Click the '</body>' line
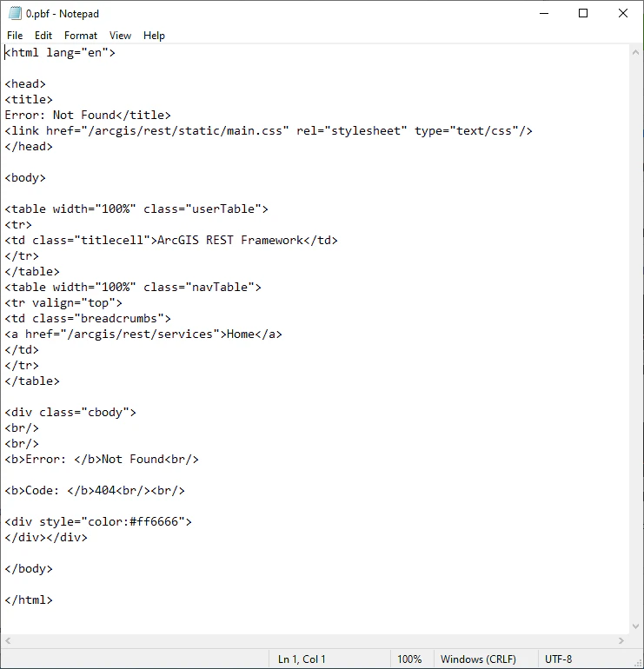The height and width of the screenshot is (669, 644). 29,569
